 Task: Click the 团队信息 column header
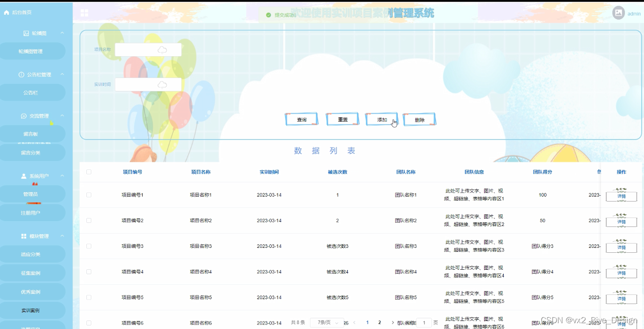[474, 172]
